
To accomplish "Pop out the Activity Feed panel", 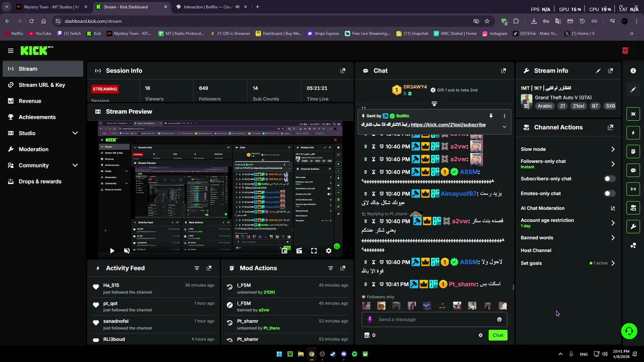I will coord(209,268).
